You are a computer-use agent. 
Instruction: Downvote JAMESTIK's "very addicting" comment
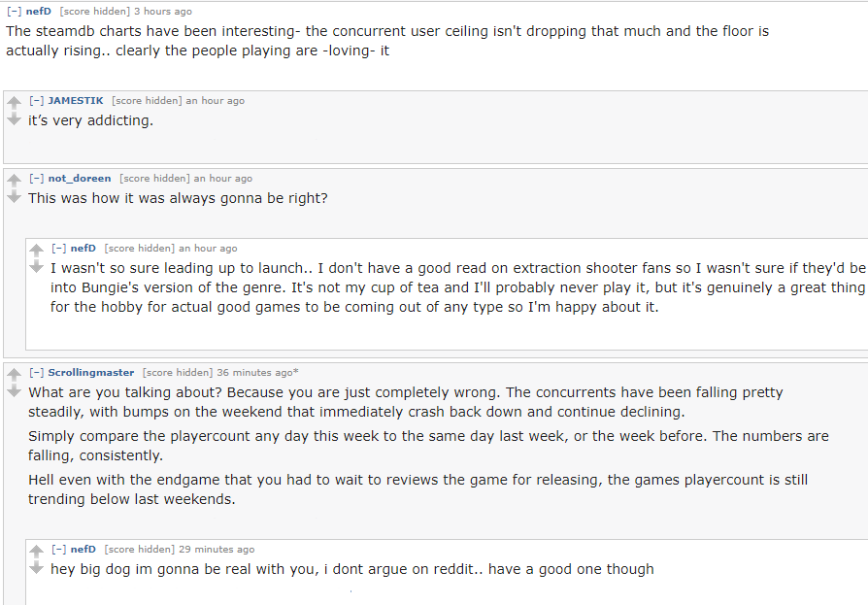[x=14, y=119]
